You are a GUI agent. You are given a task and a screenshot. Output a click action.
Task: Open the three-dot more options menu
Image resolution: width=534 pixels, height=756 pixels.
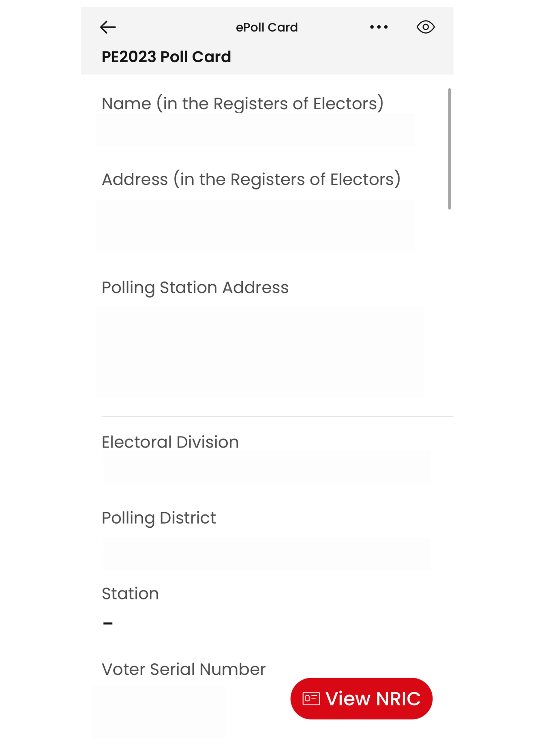pos(379,27)
